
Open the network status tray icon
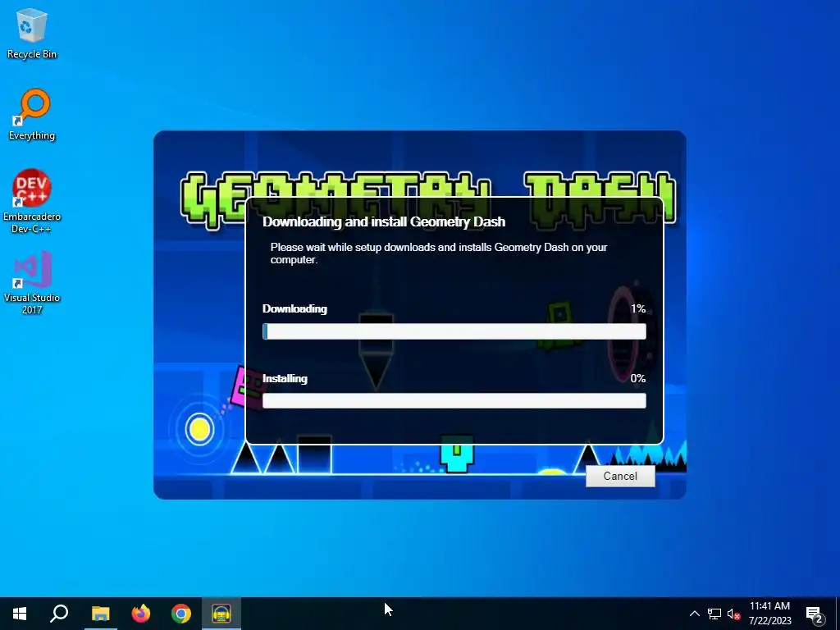(x=714, y=614)
